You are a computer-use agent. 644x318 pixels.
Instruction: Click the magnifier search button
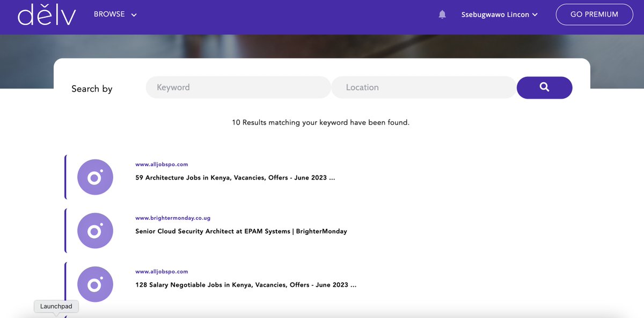tap(544, 87)
